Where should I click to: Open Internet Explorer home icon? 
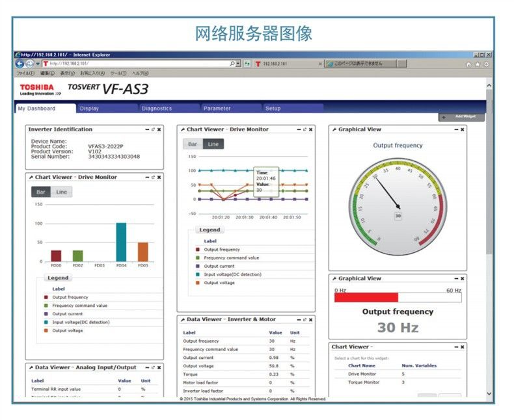click(469, 64)
